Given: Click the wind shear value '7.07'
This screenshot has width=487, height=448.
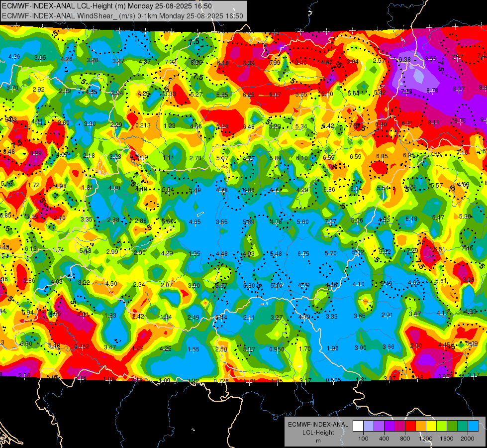Looking at the screenshot, I should [x=330, y=222].
